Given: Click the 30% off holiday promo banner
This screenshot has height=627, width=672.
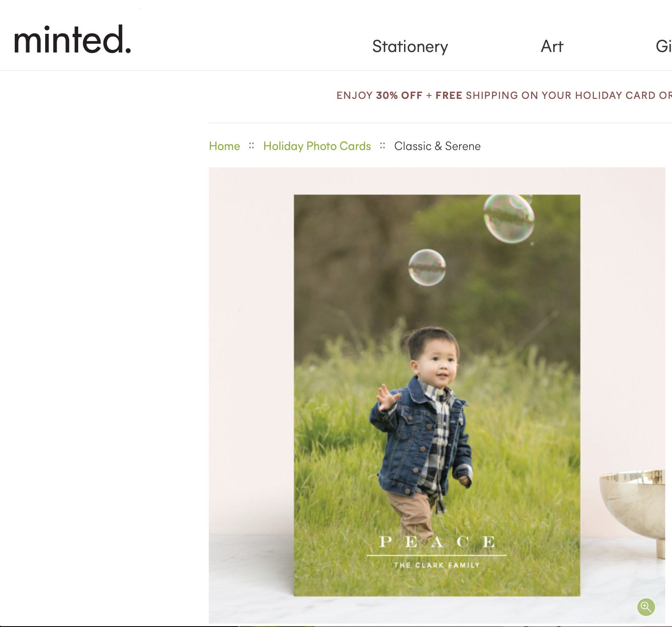Looking at the screenshot, I should tap(504, 95).
